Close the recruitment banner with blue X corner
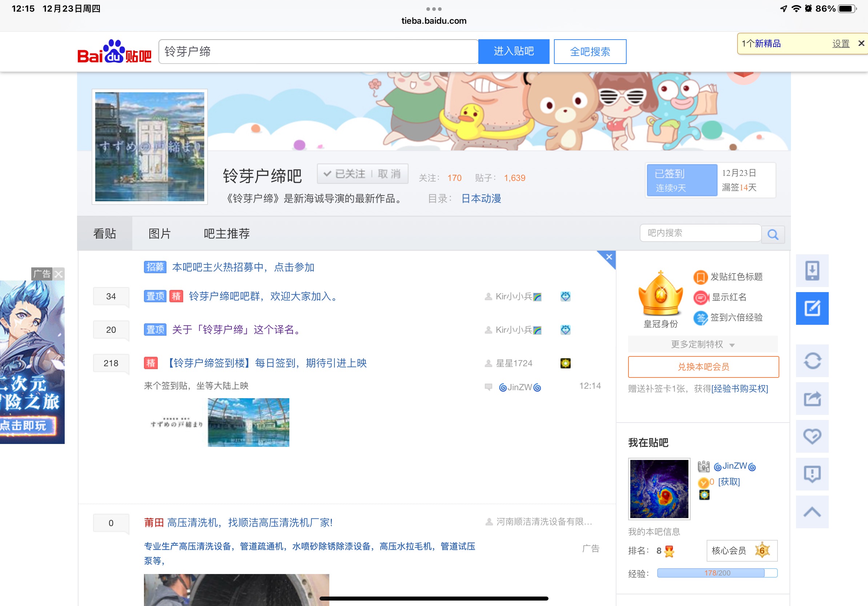This screenshot has height=606, width=868. pos(609,257)
